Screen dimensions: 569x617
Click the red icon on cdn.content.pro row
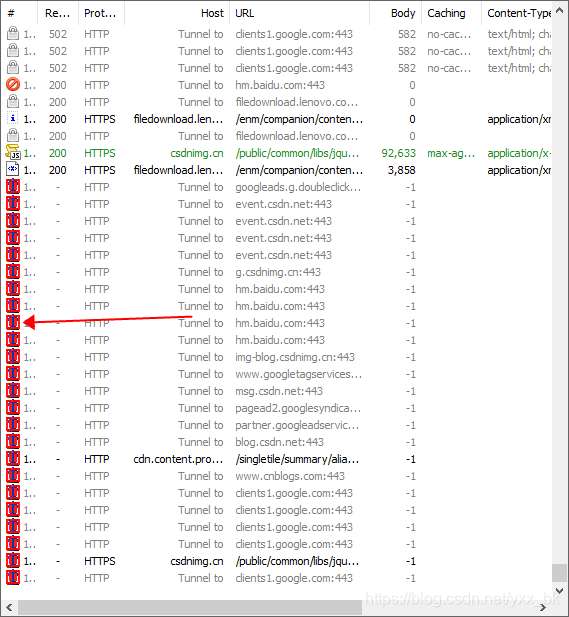tap(13, 458)
